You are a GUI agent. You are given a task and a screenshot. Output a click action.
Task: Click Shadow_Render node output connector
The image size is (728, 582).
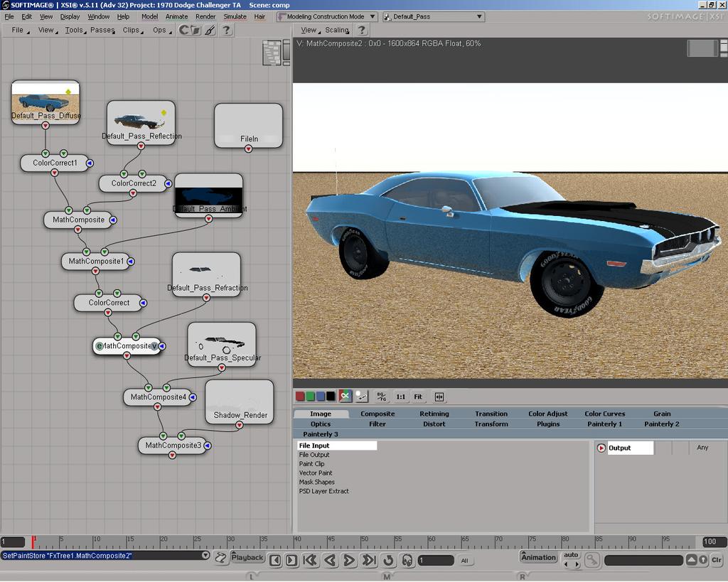click(239, 425)
